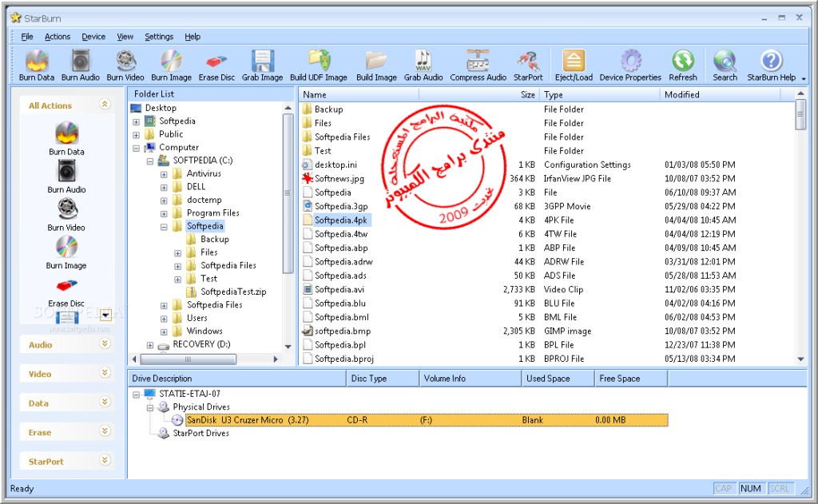Select softpedia.bmp file row
818x504 pixels.
click(342, 331)
